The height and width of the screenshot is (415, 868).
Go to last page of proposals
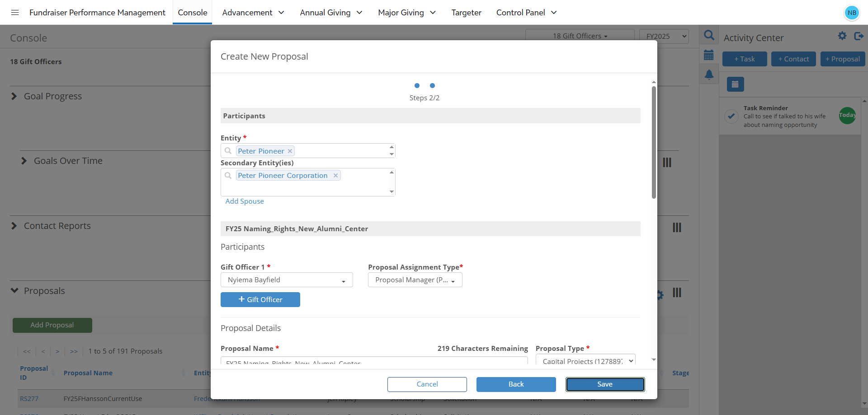[74, 351]
